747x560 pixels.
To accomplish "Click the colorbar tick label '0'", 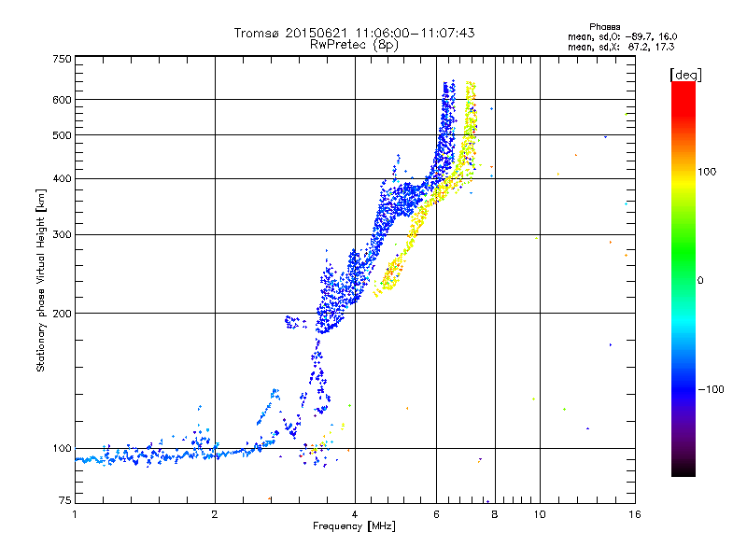I will click(x=700, y=281).
